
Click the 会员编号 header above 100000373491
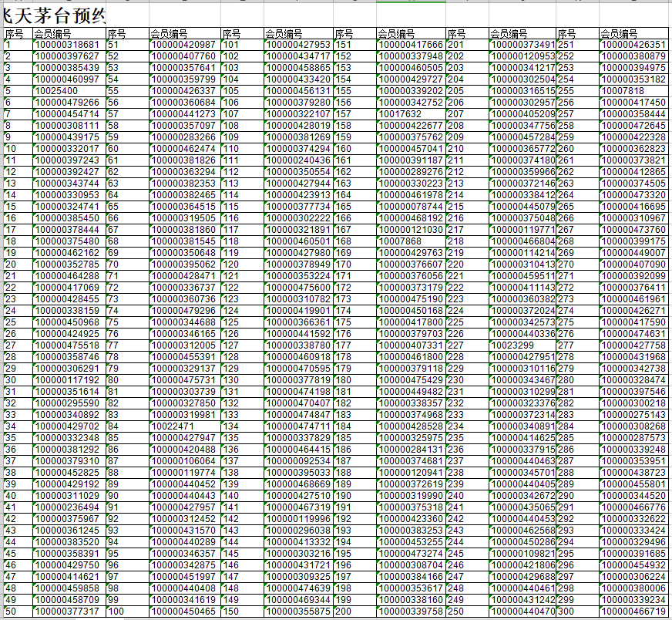[522, 34]
